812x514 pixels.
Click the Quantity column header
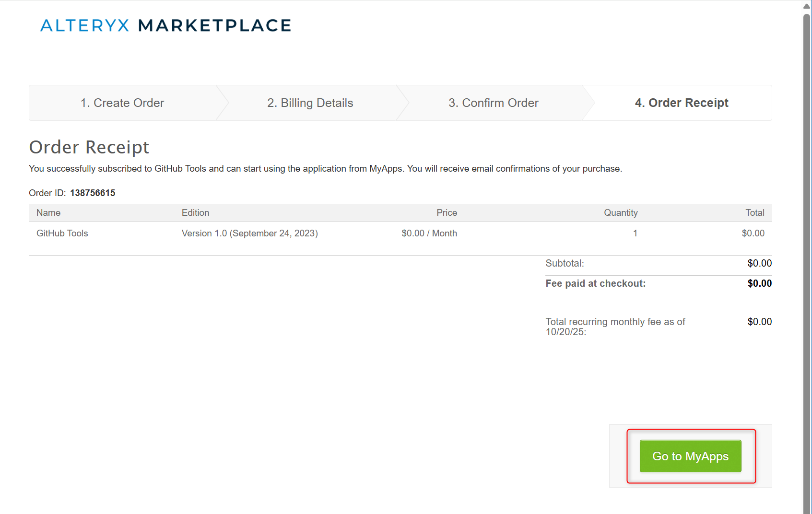click(620, 213)
